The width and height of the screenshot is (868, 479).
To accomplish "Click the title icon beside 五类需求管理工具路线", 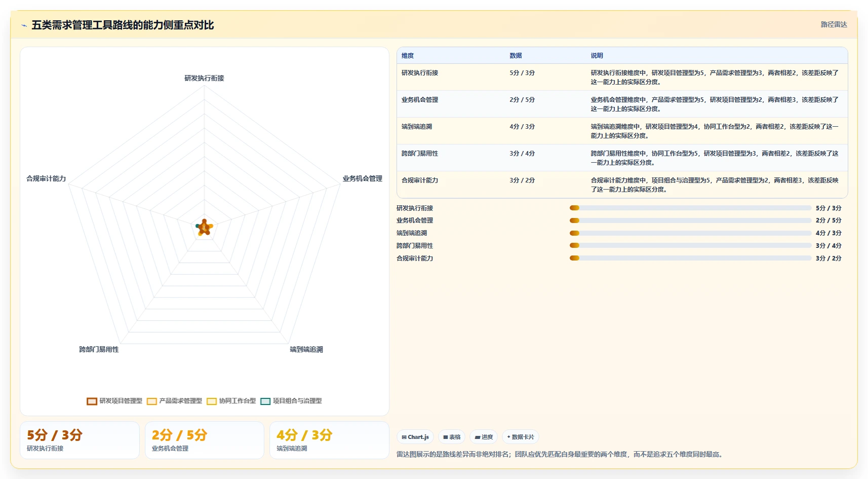I will (24, 25).
